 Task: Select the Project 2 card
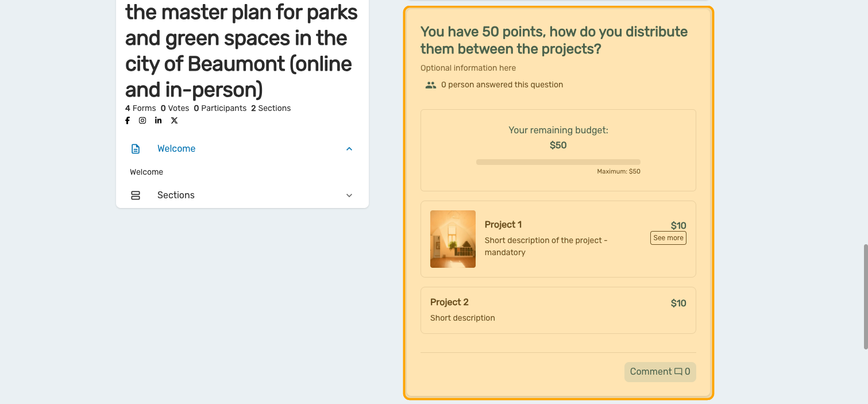(558, 310)
